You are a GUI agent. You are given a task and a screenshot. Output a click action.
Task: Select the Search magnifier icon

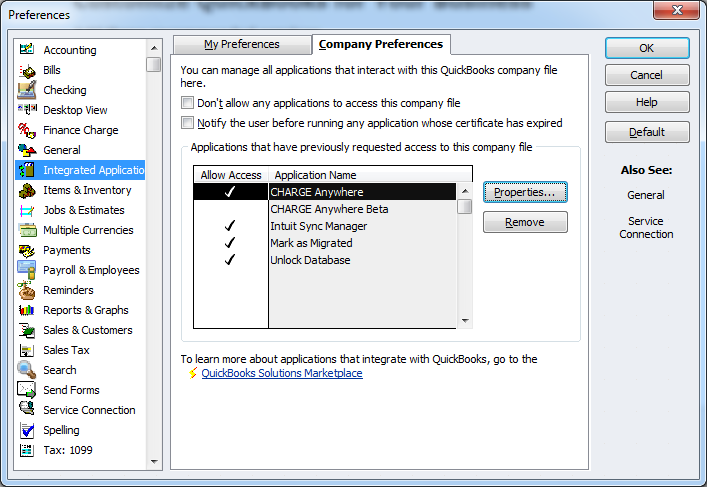(26, 370)
